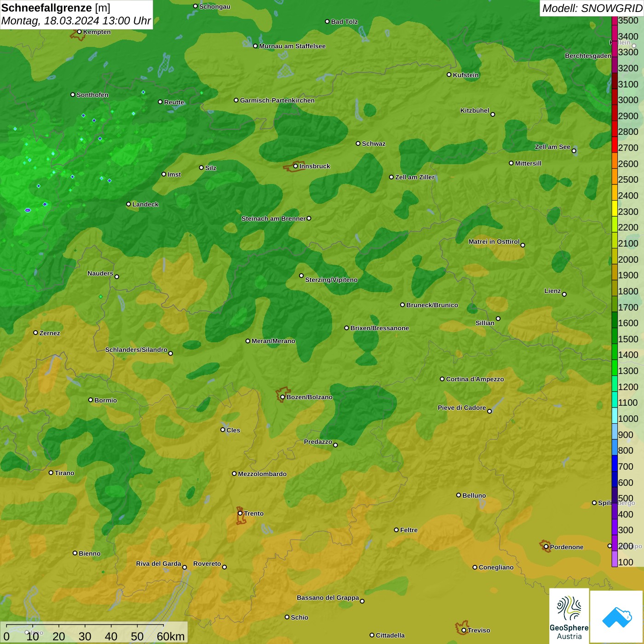Click the Bienno label
This screenshot has width=644, height=644.
coord(89,553)
